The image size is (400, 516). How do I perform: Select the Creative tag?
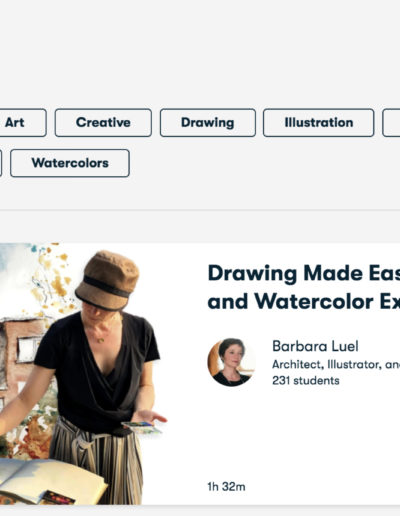coord(103,123)
